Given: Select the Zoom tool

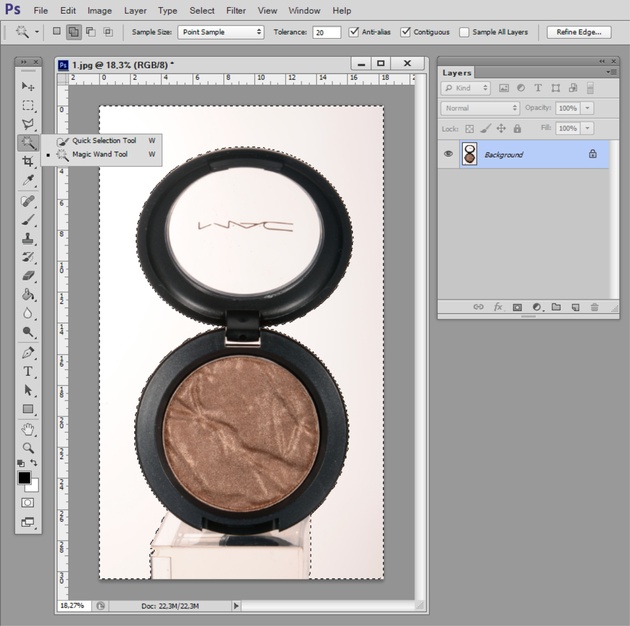Looking at the screenshot, I should pyautogui.click(x=28, y=448).
